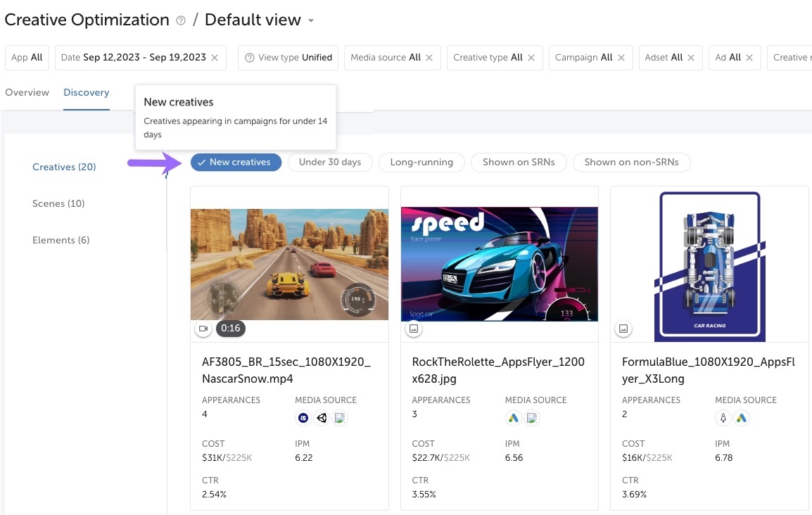
Task: Toggle the Shown on SRNs chip
Action: (x=519, y=162)
